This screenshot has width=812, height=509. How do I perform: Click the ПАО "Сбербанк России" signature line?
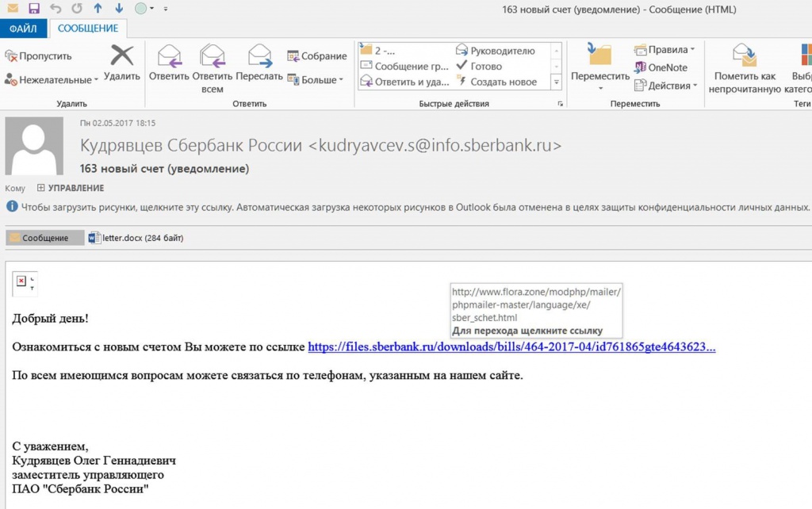[x=80, y=489]
